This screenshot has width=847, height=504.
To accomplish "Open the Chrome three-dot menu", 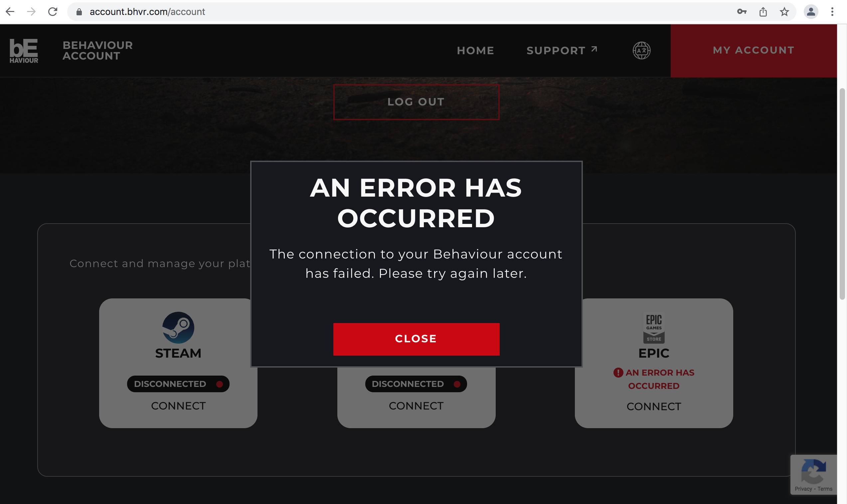I will 832,12.
